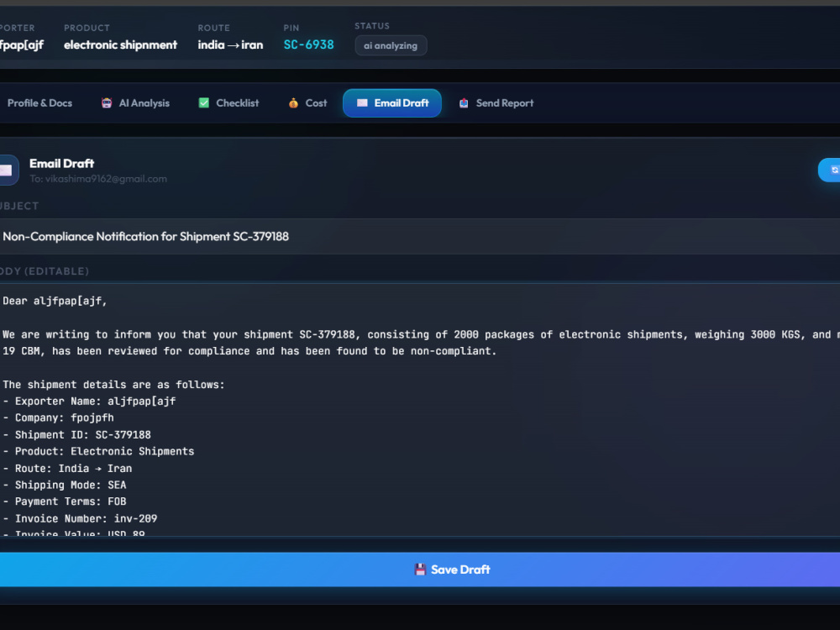Click the route india → iran
The height and width of the screenshot is (630, 840).
230,45
